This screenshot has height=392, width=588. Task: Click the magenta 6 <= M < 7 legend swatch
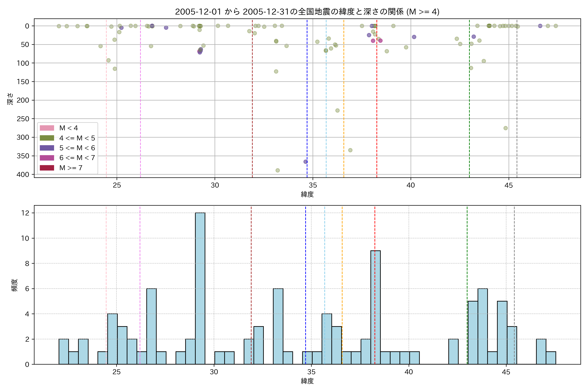tap(47, 158)
